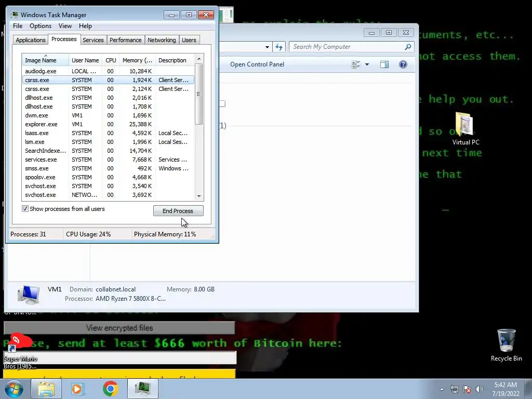Select services.exe process row
The height and width of the screenshot is (399, 532).
[x=108, y=159]
